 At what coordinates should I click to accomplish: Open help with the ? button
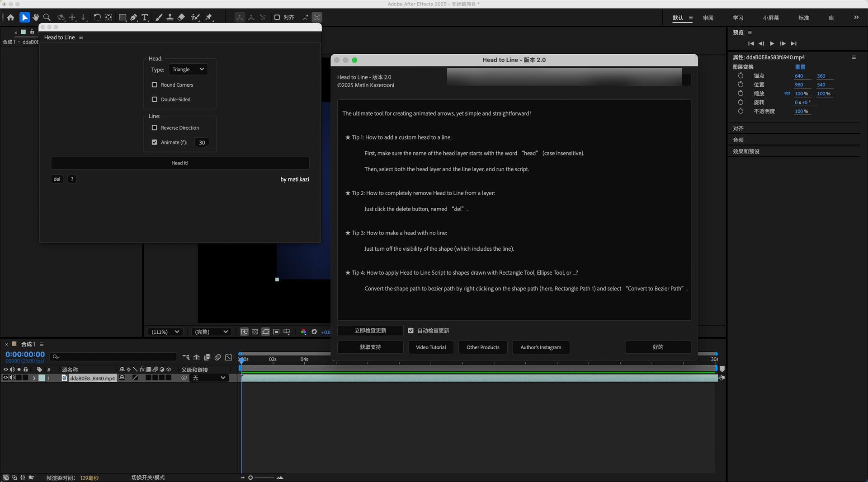click(x=72, y=179)
